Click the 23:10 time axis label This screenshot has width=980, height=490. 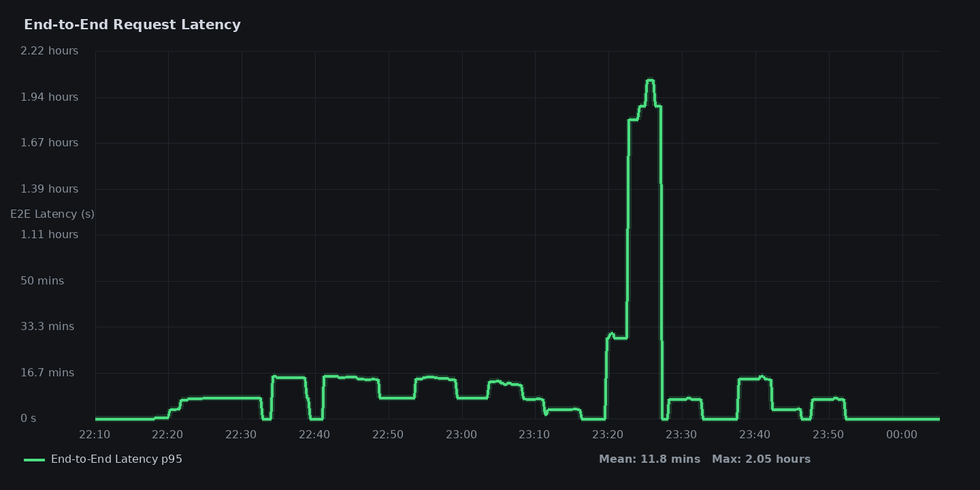535,435
